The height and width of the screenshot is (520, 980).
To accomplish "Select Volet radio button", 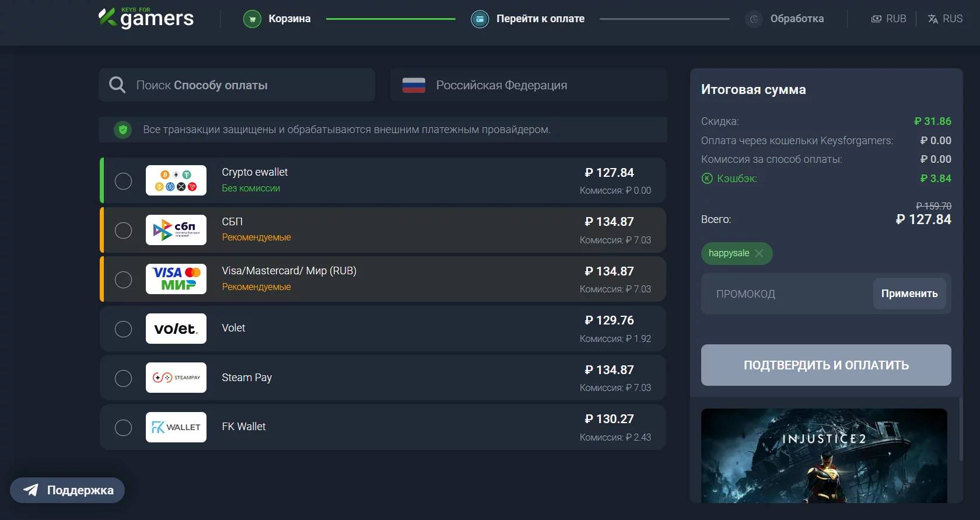I will tap(123, 329).
